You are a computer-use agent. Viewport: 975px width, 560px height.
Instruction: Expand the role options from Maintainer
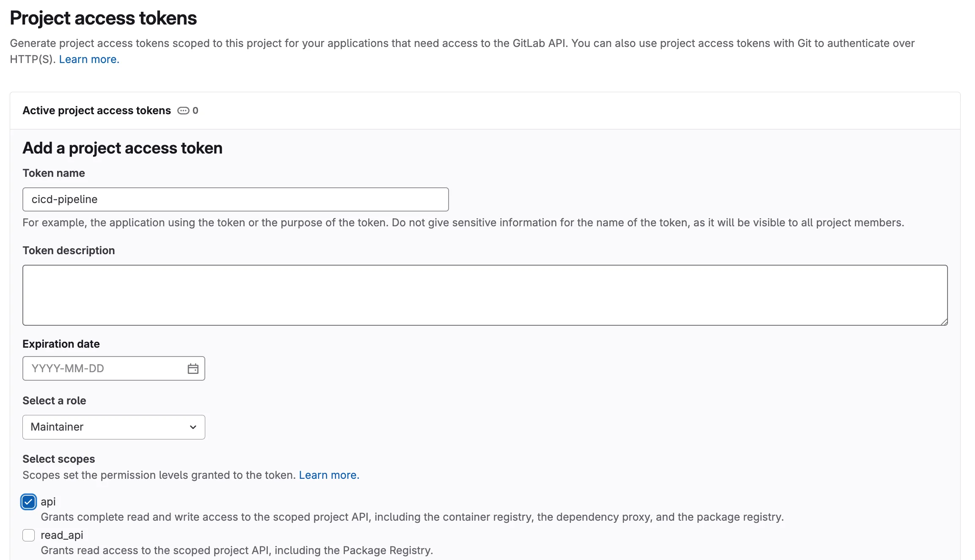113,427
